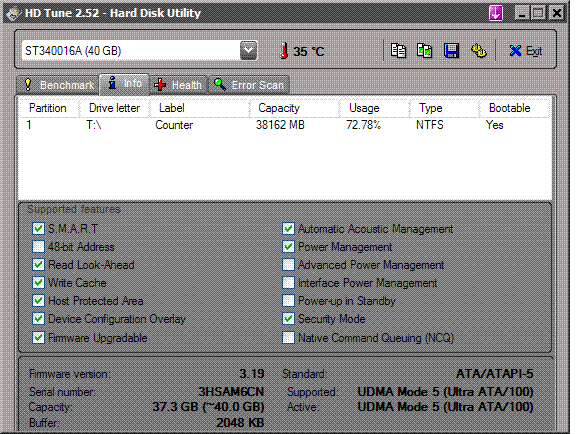Toggle Native Command Queuing (NCQ) checkbox

(x=288, y=337)
